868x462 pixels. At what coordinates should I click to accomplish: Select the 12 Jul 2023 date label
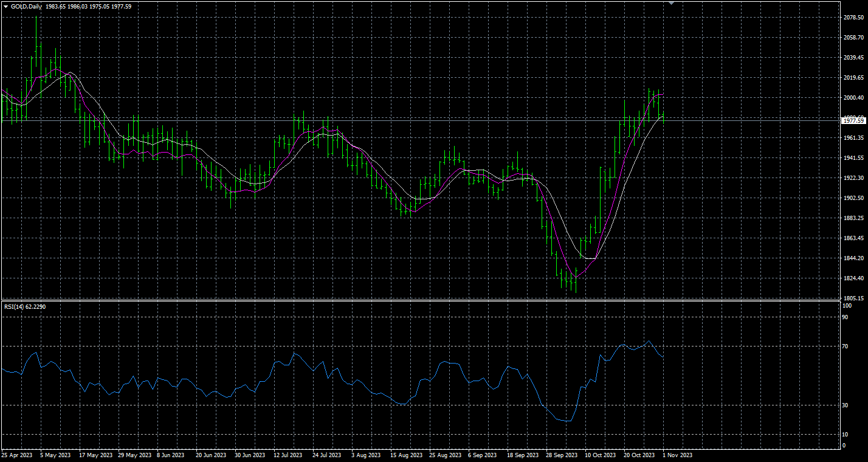click(288, 455)
